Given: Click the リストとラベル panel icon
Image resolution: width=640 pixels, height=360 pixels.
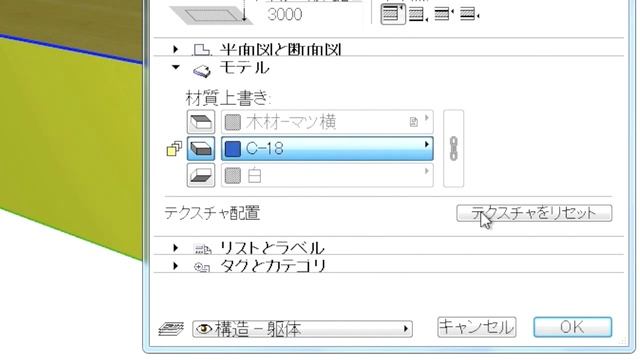Looking at the screenshot, I should click(x=202, y=249).
